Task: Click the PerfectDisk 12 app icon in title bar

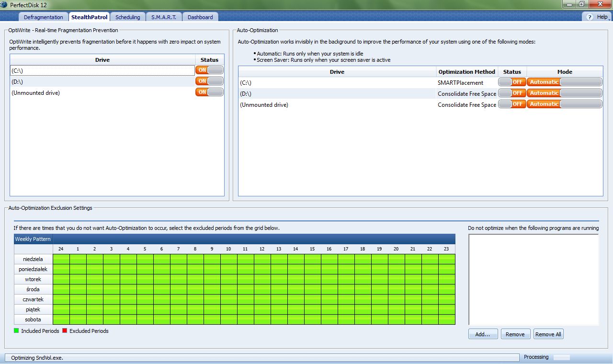Action: pos(4,5)
